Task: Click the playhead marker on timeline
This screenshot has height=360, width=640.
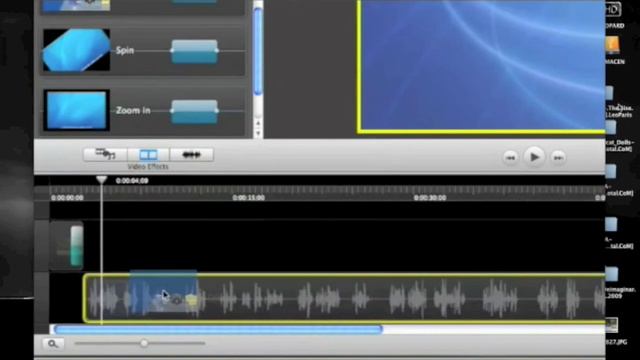Action: tap(102, 180)
